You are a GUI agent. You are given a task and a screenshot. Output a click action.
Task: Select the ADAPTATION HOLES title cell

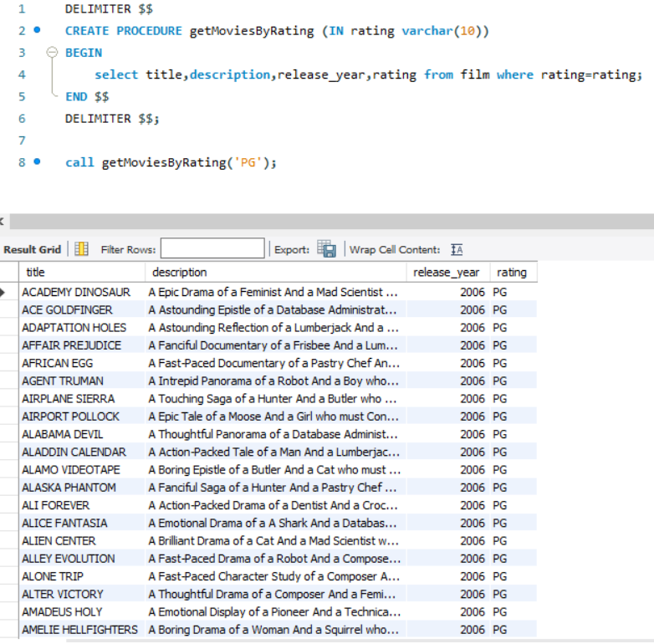pyautogui.click(x=82, y=327)
